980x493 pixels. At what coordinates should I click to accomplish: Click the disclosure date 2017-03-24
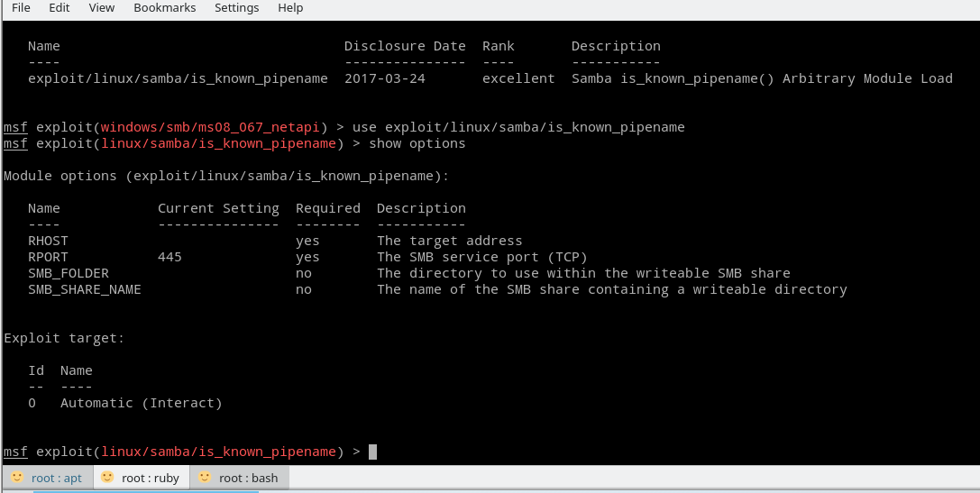(384, 78)
